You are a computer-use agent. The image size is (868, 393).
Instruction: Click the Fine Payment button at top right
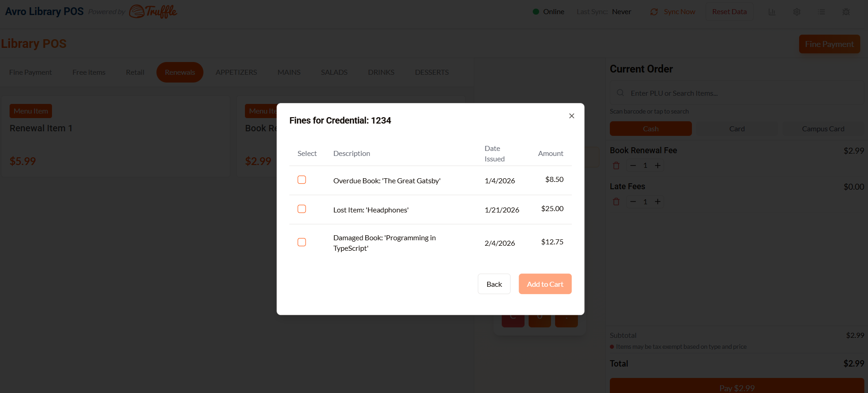tap(829, 44)
